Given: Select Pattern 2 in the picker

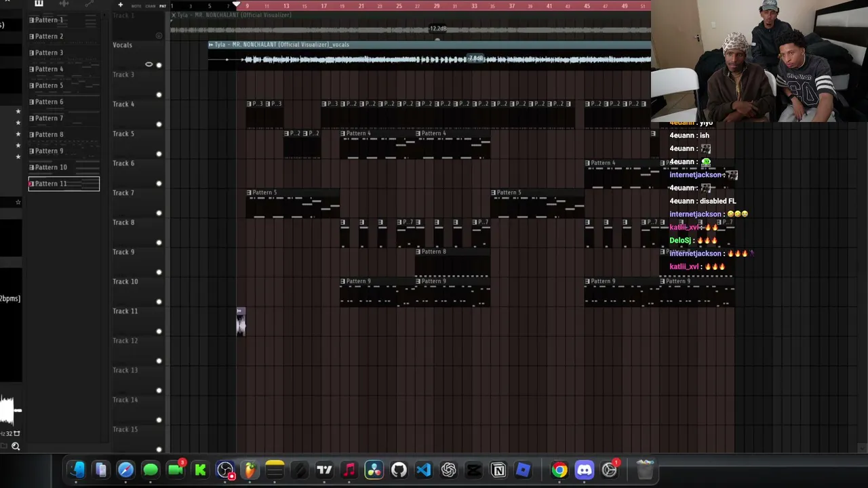Looking at the screenshot, I should click(x=64, y=37).
